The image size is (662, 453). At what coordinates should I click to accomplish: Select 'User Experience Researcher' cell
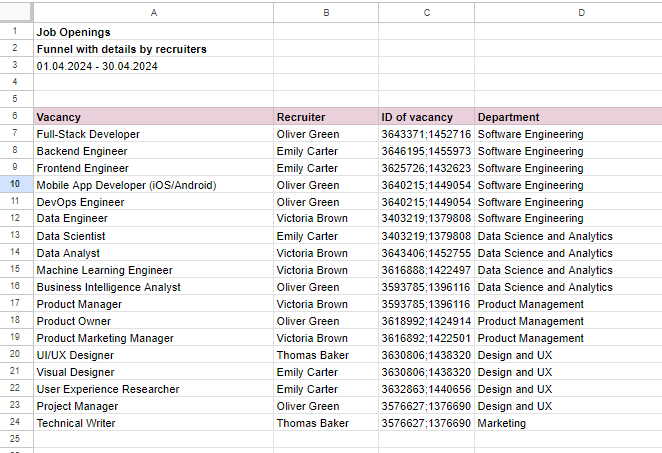coord(154,388)
